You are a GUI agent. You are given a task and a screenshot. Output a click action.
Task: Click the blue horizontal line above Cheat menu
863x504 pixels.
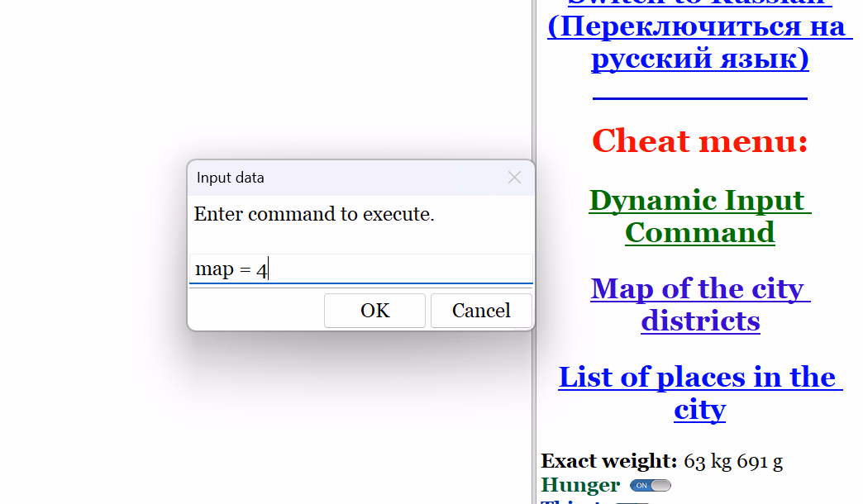click(699, 98)
